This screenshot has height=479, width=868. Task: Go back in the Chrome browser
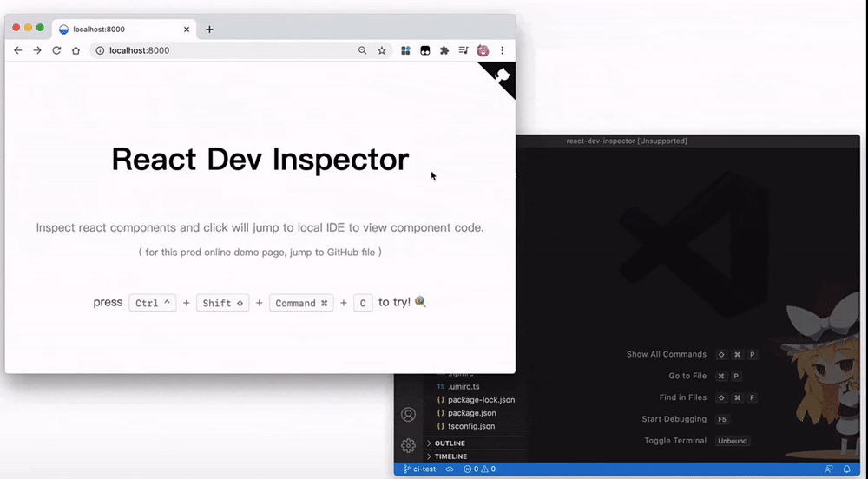click(x=17, y=50)
